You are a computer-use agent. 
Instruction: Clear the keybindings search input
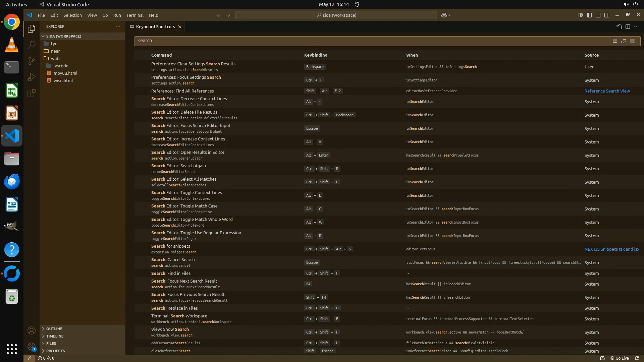point(632,41)
